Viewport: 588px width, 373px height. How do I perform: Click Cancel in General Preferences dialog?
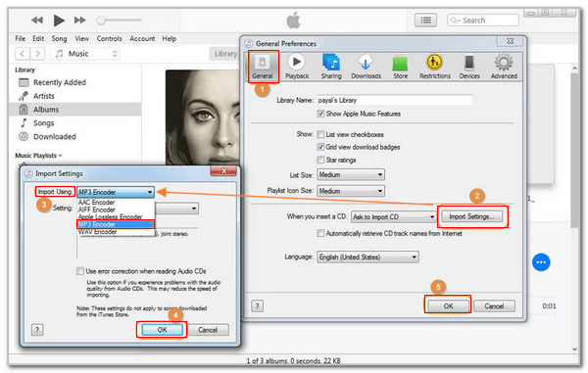click(x=494, y=306)
